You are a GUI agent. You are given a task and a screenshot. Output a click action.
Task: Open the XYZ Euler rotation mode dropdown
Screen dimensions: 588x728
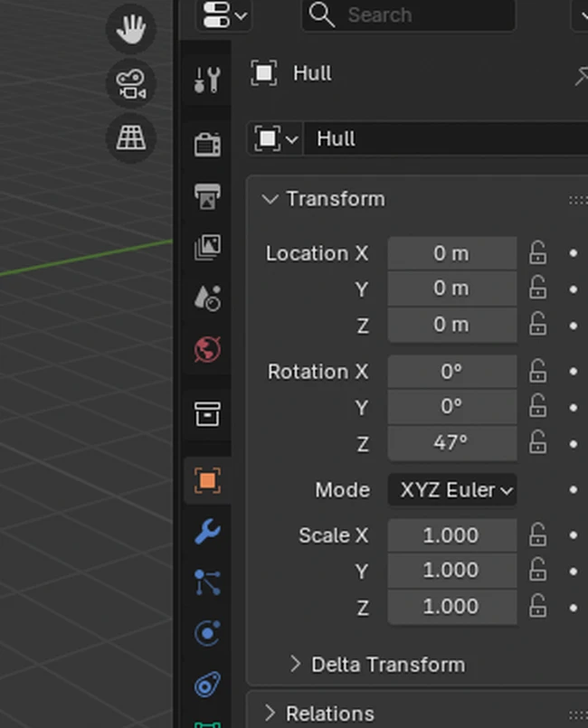[x=452, y=490]
